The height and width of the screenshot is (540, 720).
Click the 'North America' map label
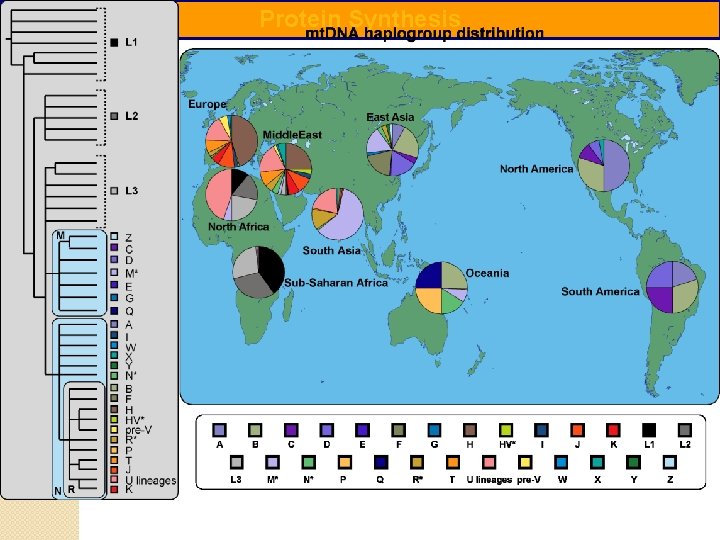pos(536,169)
